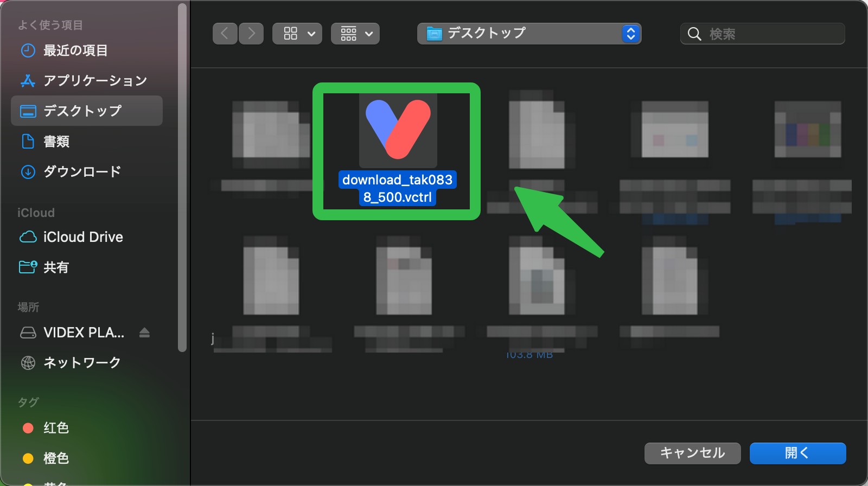
Task: Click the Applications icon beside アプリケーション
Action: [x=28, y=81]
